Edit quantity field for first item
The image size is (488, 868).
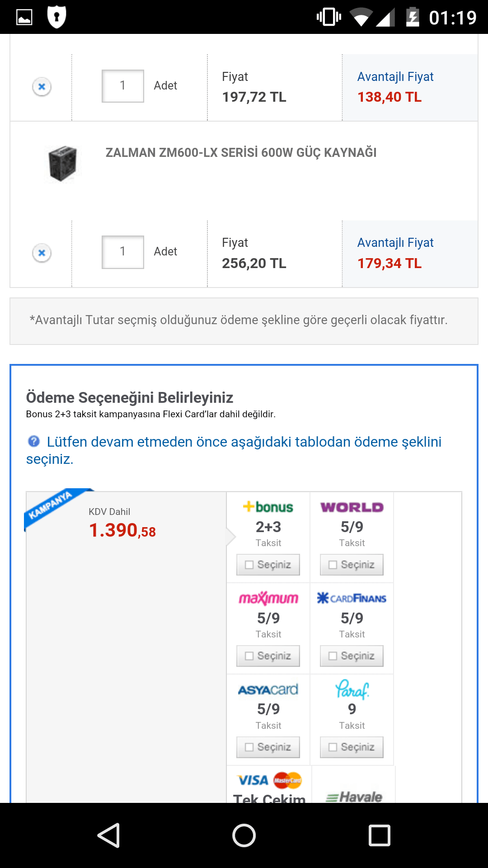tap(123, 86)
